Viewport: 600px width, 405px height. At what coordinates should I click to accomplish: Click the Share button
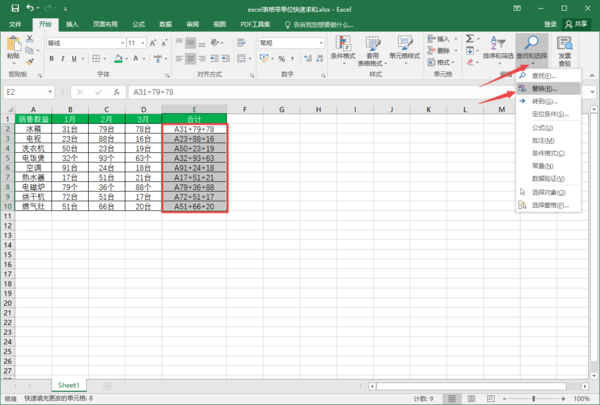tap(579, 22)
